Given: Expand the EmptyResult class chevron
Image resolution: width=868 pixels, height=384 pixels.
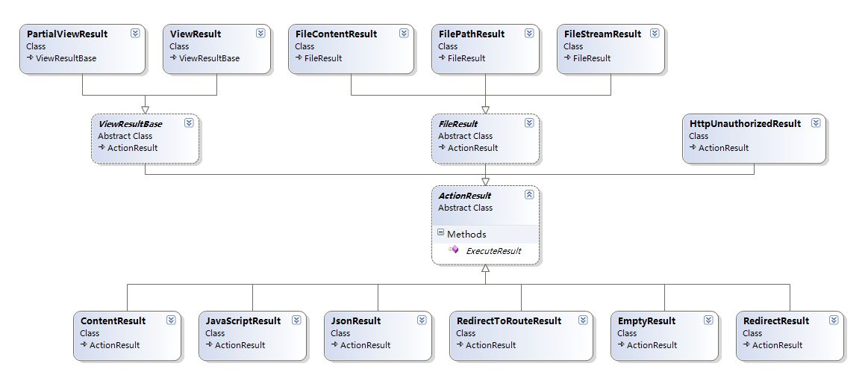Looking at the screenshot, I should 708,320.
